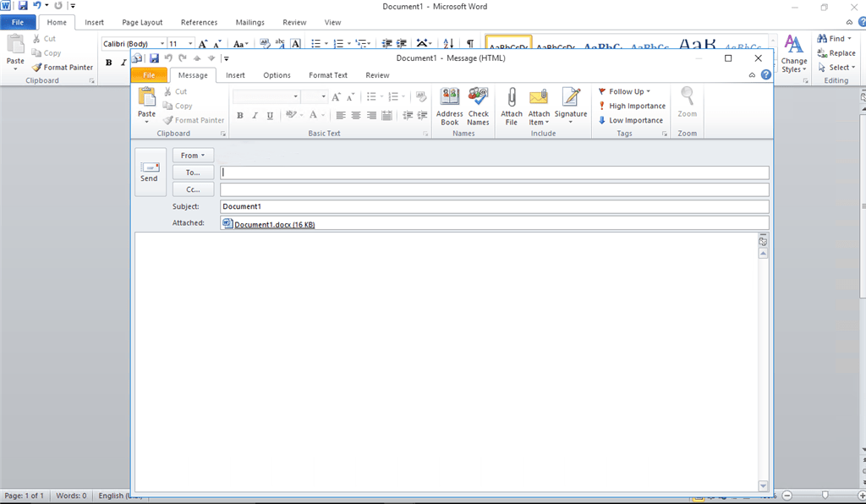
Task: Toggle Underline in message Basic Text
Action: [x=270, y=115]
